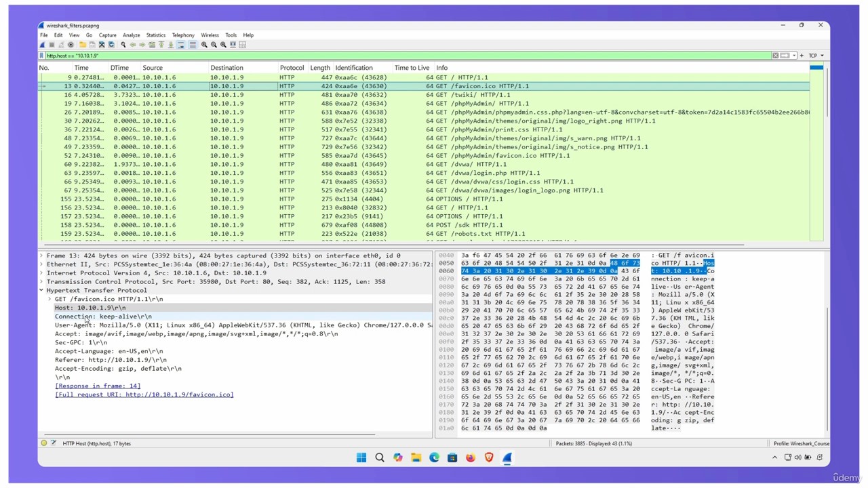This screenshot has height=488, width=868.
Task: Open Windows taskbar search
Action: point(380,458)
